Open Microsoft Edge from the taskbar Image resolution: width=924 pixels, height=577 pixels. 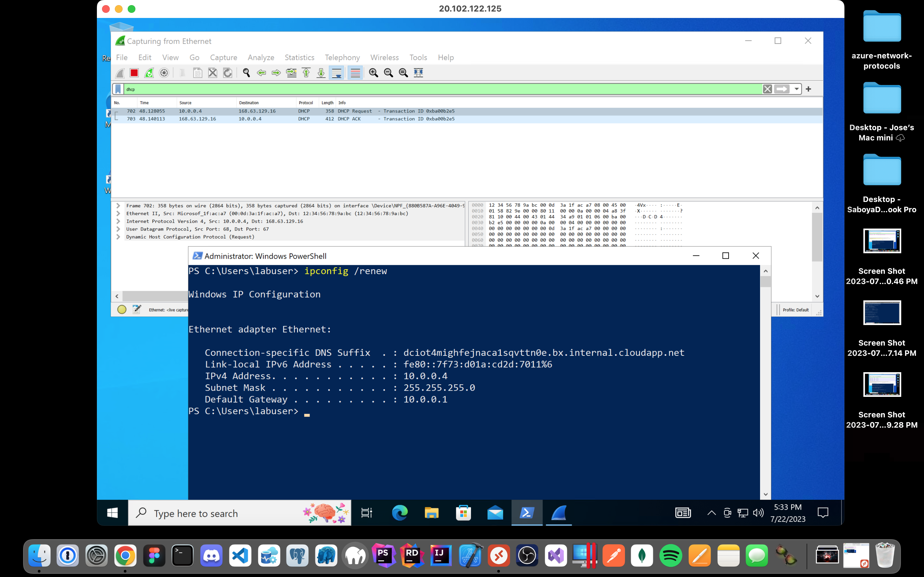(x=399, y=513)
